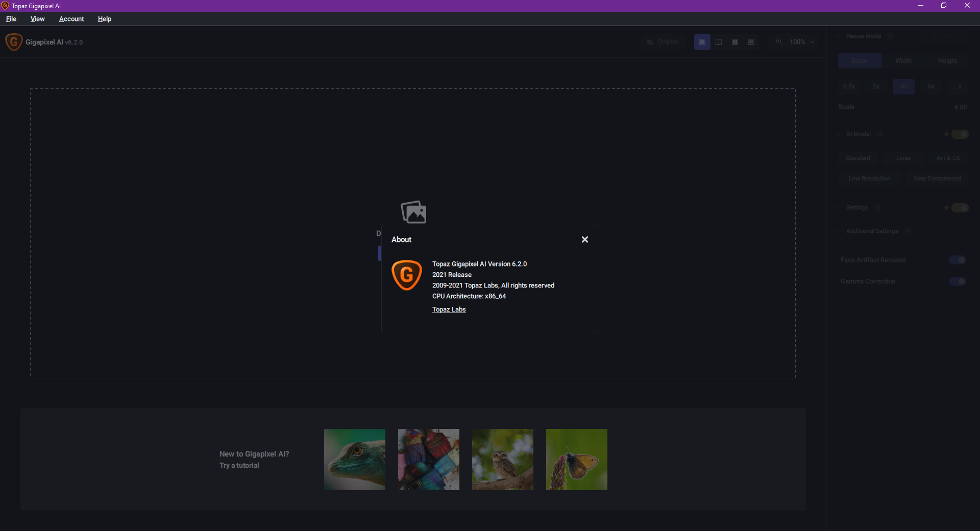Choose the 0.5x scale preset
This screenshot has width=980, height=531.
click(849, 87)
